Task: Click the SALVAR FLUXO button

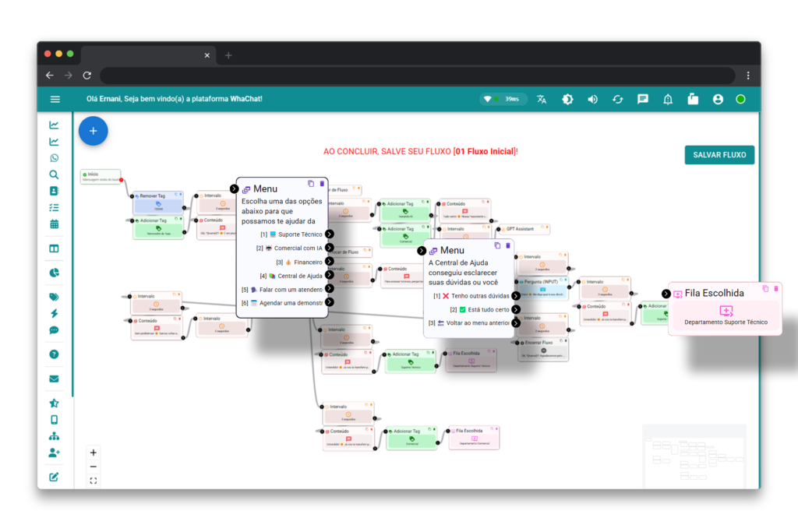Action: coord(719,155)
